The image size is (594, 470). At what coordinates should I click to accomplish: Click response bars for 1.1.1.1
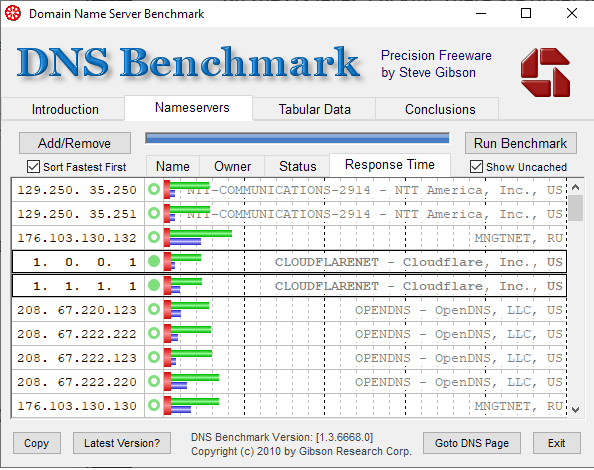[x=183, y=285]
